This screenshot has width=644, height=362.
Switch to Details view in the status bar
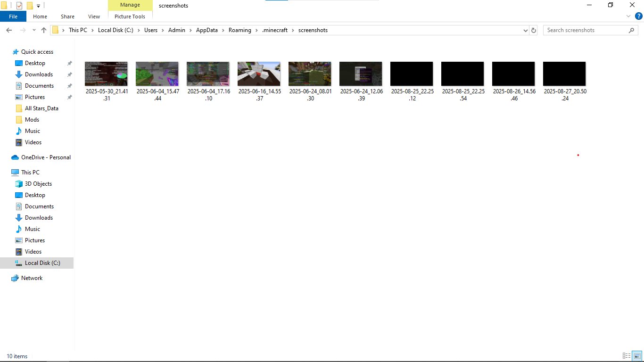[627, 356]
